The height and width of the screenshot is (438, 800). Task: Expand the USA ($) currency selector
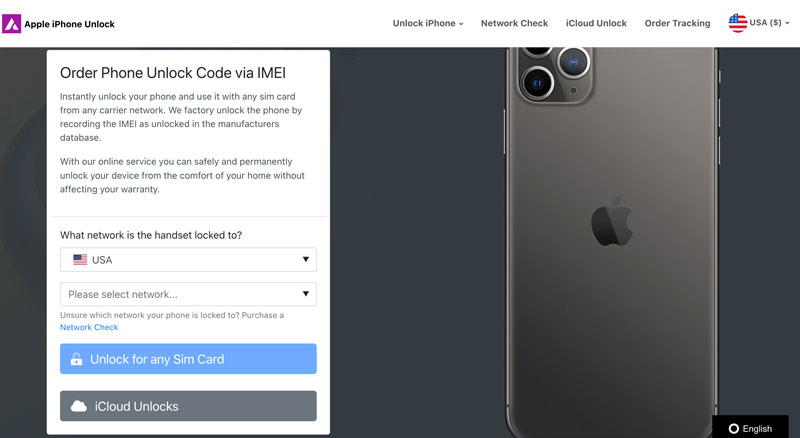tap(759, 23)
